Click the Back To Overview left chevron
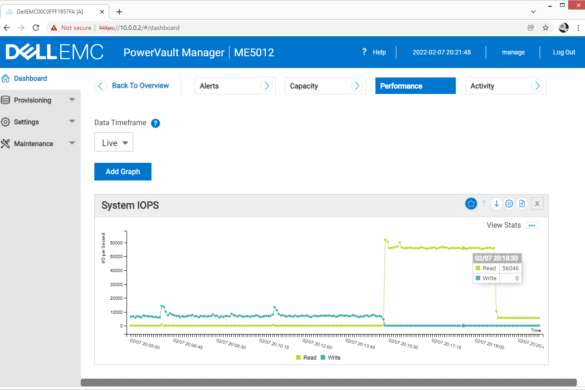Image resolution: width=585 pixels, height=390 pixels. (101, 86)
